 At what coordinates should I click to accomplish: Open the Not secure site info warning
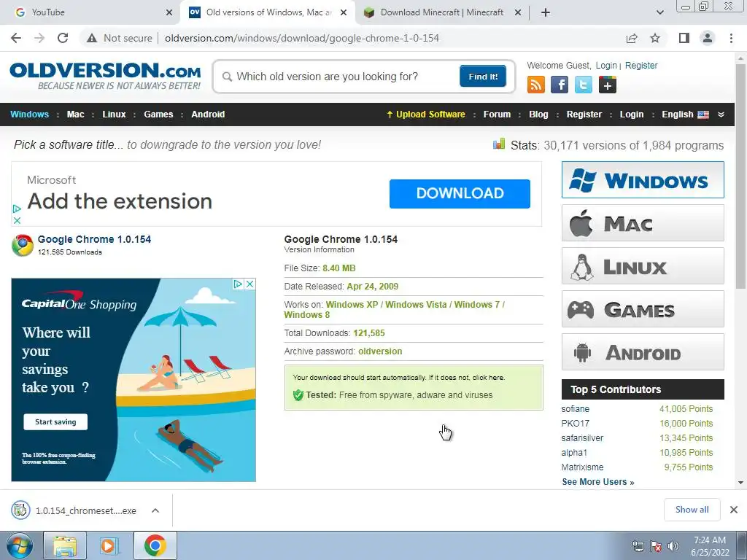(120, 38)
